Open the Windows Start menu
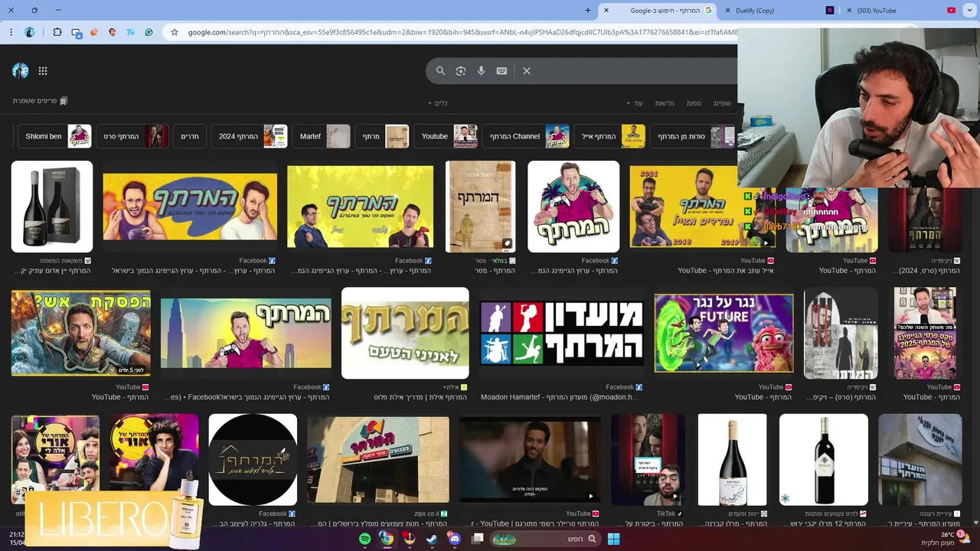 tap(613, 539)
